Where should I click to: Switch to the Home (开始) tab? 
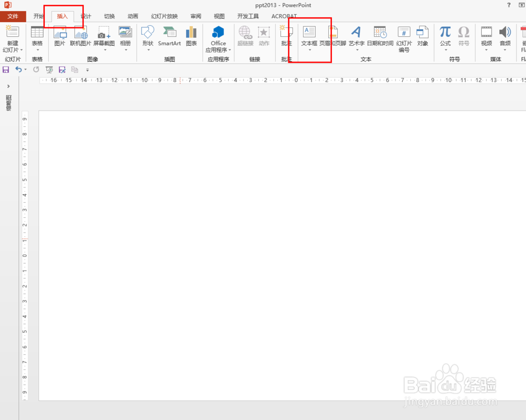(38, 16)
